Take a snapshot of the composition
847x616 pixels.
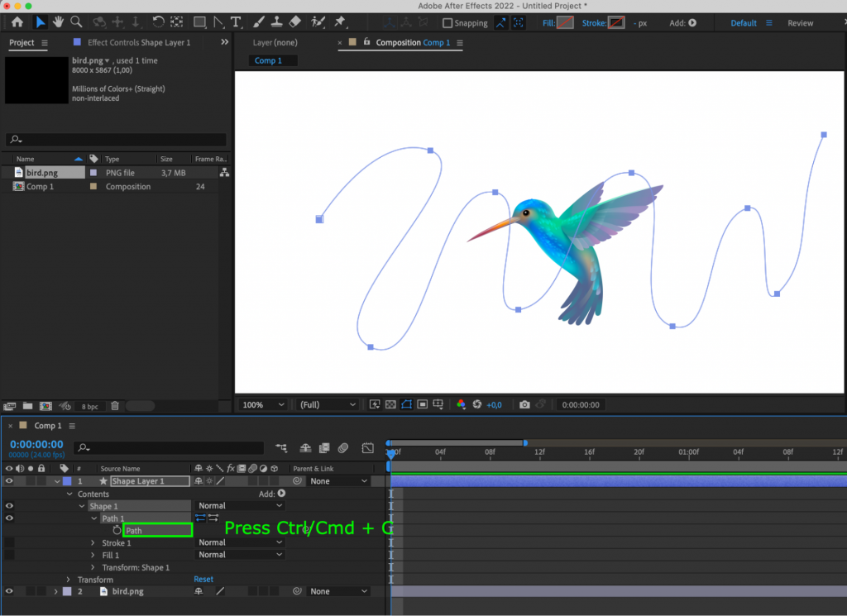click(x=524, y=404)
